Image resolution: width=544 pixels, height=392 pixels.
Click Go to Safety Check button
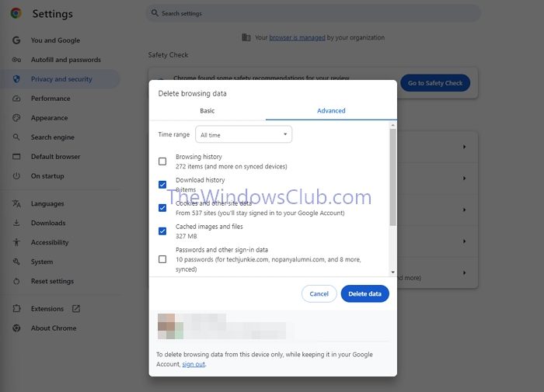coord(435,83)
